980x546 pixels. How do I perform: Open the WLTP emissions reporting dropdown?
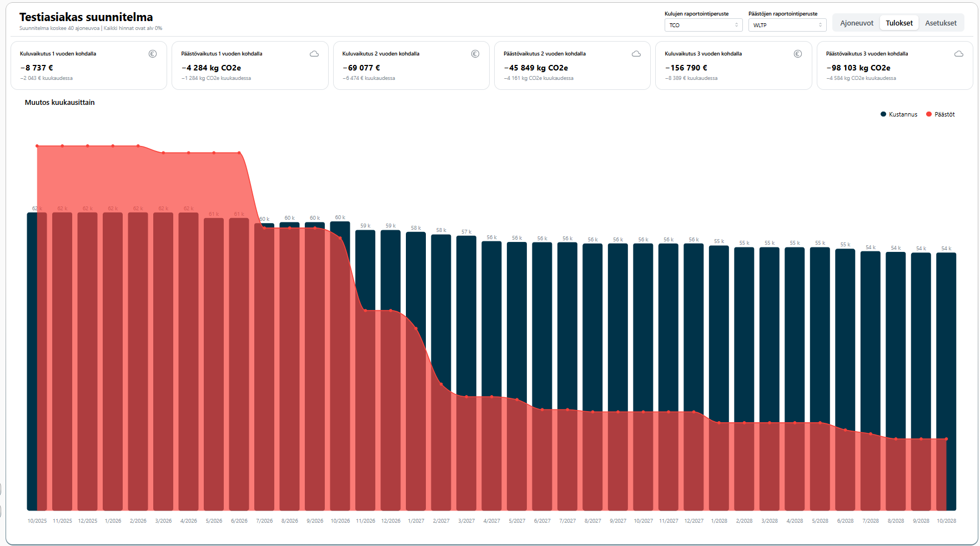click(787, 25)
